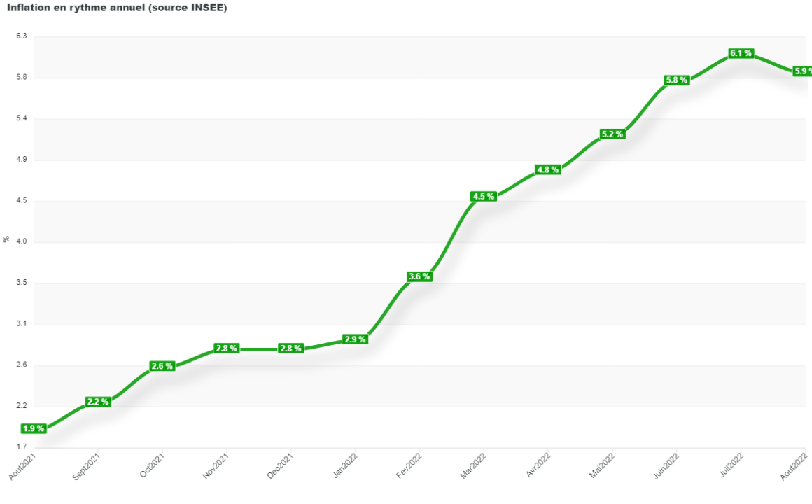Select the 5.2 % data point label

[x=612, y=134]
